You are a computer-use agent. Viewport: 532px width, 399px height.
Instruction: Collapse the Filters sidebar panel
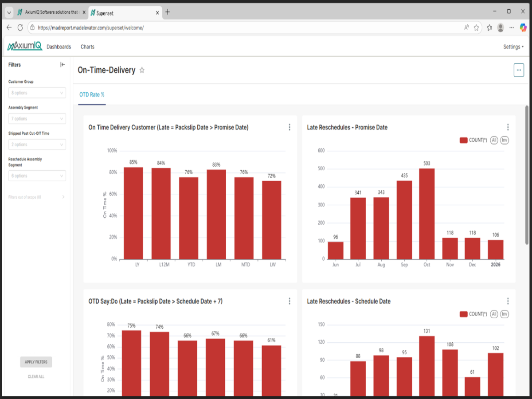pos(63,65)
